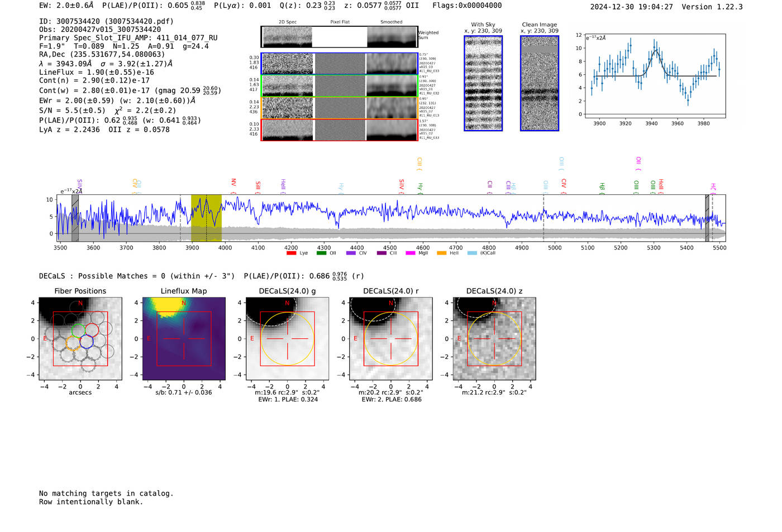
Task: Click the red fiber circle in Fiber Positions
Action: [92, 330]
